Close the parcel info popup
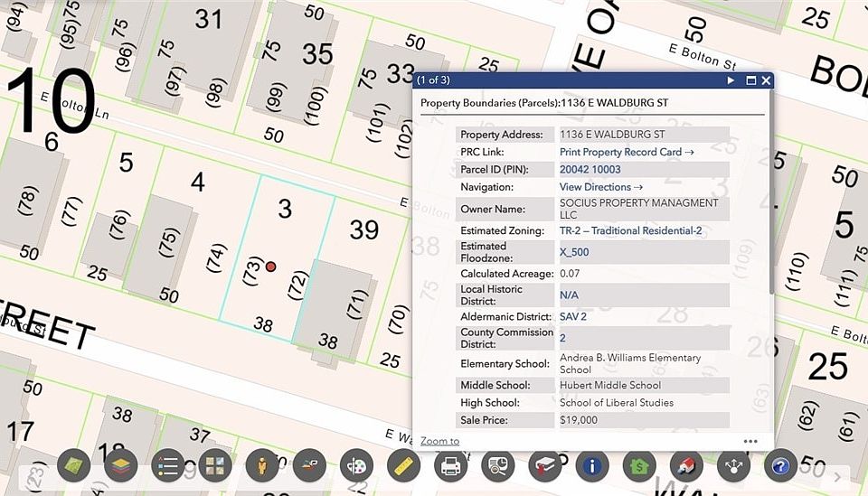The width and height of the screenshot is (868, 496). [x=766, y=80]
